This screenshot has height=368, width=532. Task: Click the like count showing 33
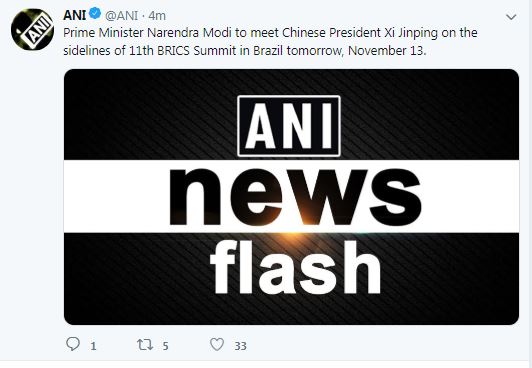click(241, 346)
